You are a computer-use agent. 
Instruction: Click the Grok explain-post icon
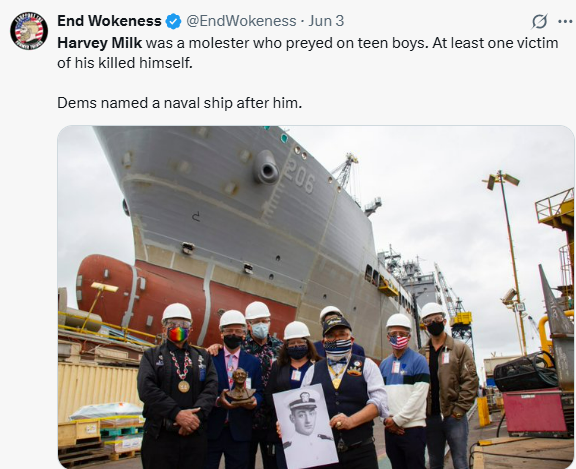(x=540, y=21)
